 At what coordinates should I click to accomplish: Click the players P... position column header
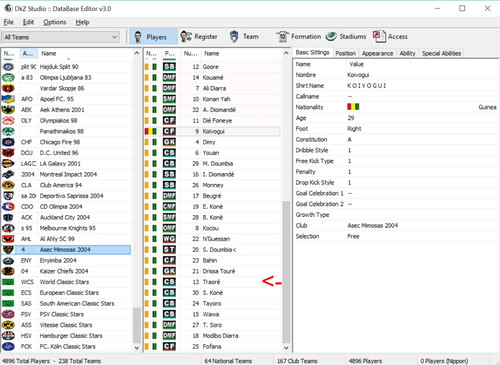click(170, 53)
